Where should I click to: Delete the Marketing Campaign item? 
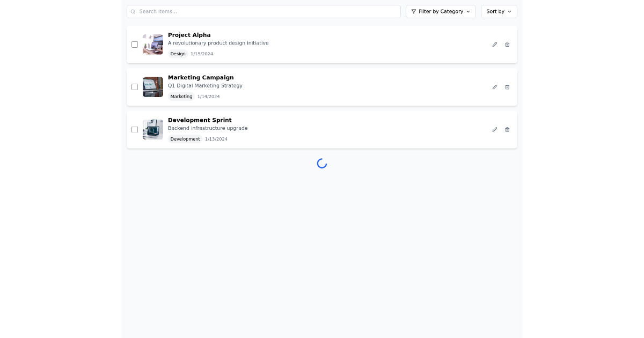(x=507, y=86)
